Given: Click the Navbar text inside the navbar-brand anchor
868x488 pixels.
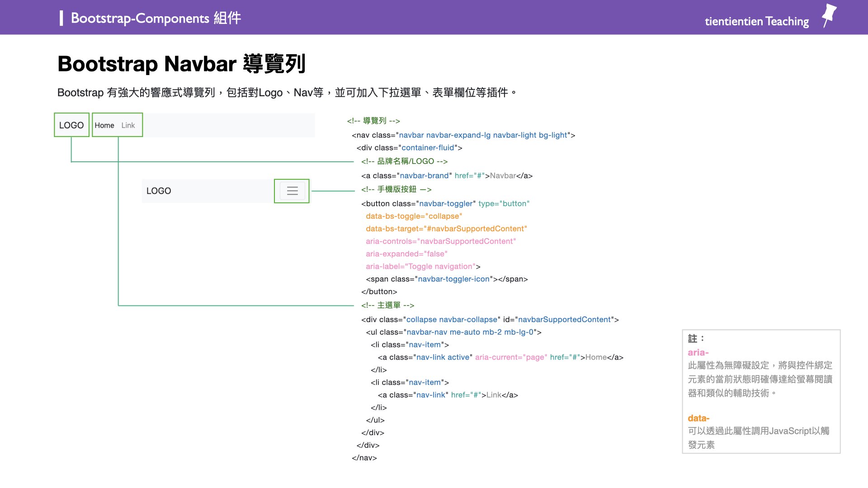Looking at the screenshot, I should (503, 176).
